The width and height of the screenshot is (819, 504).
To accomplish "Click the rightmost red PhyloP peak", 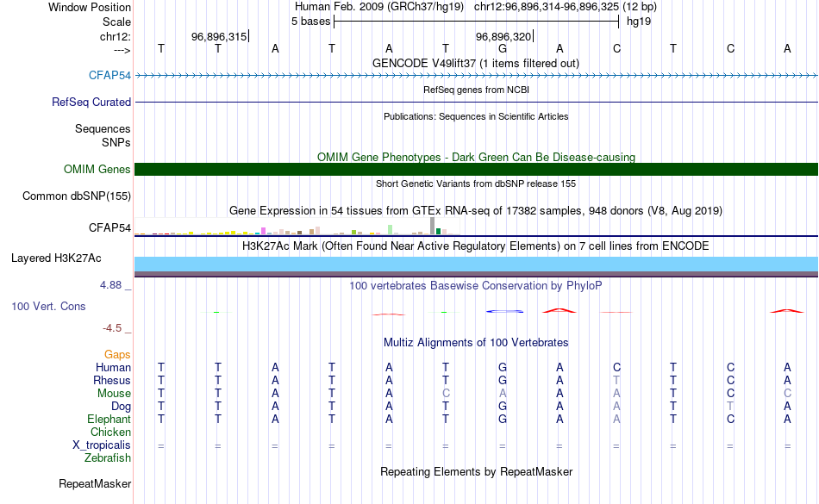I will 786,311.
